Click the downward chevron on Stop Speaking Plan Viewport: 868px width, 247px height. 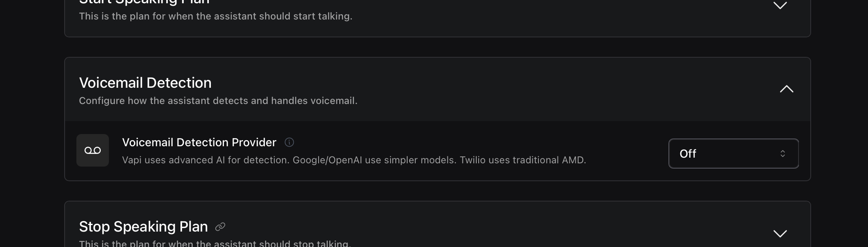click(x=780, y=234)
